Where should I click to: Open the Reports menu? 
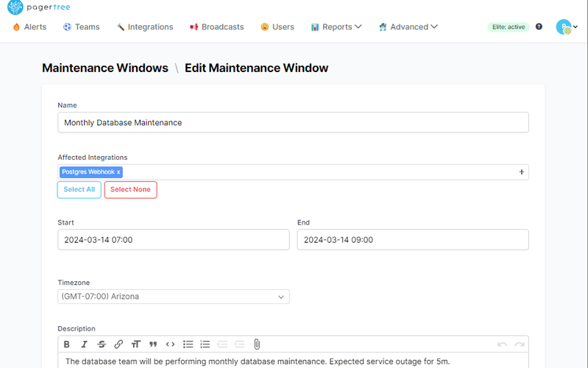coord(336,26)
